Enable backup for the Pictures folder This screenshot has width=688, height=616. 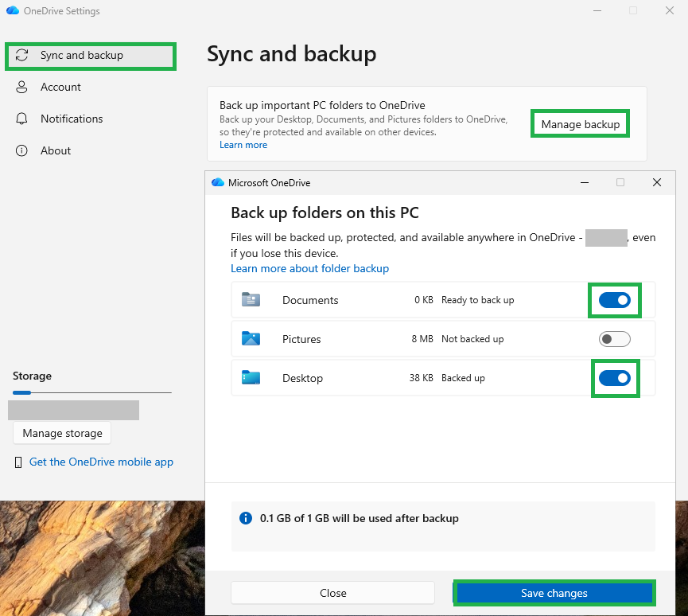614,339
